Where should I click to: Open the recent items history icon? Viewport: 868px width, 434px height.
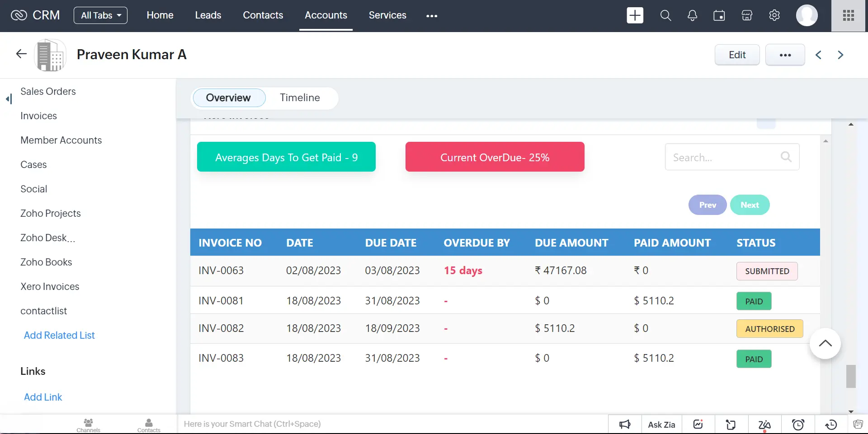(830, 424)
